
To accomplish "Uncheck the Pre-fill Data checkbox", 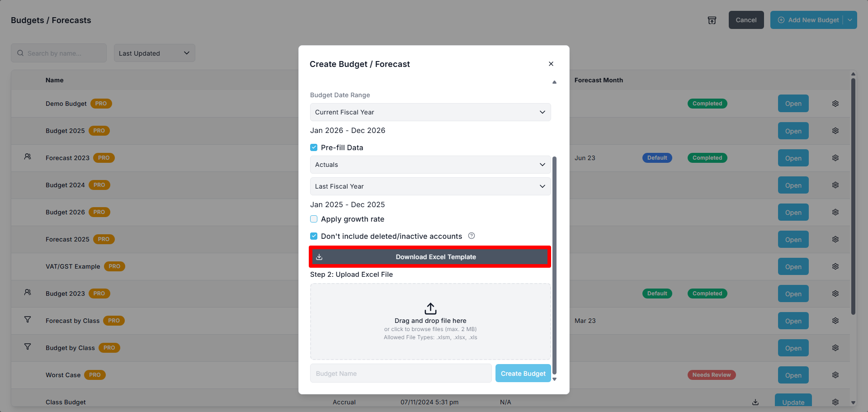I will [x=314, y=147].
